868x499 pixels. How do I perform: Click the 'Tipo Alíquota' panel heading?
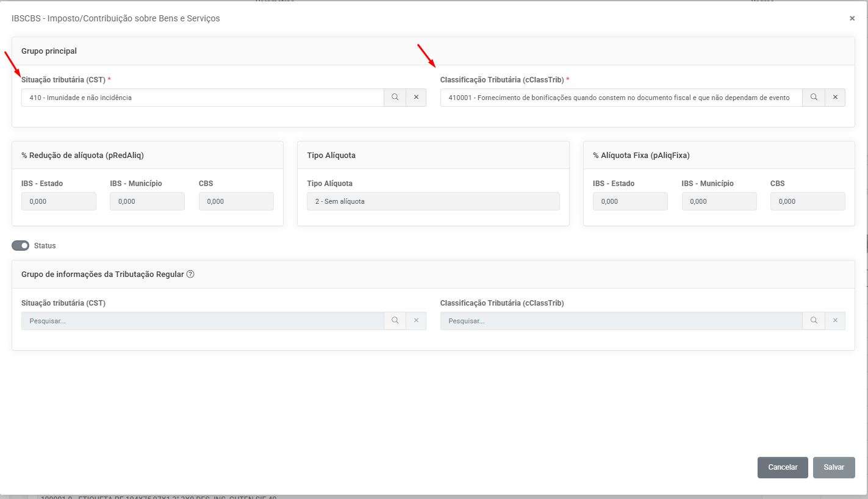[x=331, y=156]
